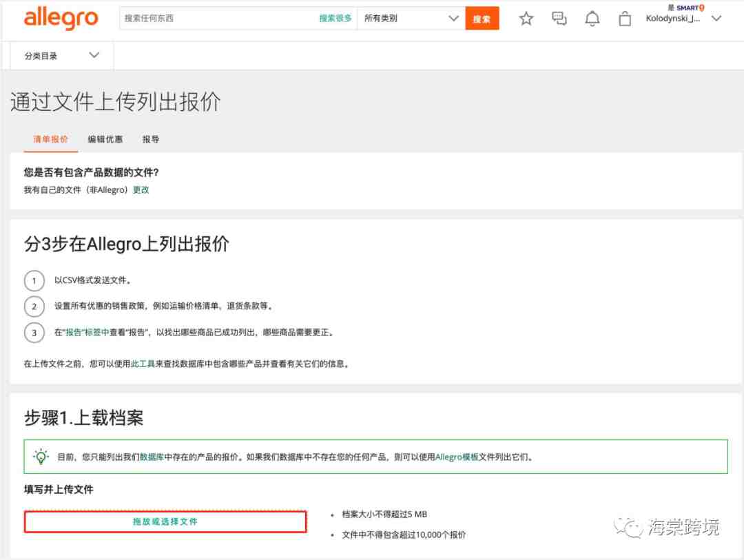Expand the 分类目录 dropdown
The image size is (744, 560).
coord(62,56)
